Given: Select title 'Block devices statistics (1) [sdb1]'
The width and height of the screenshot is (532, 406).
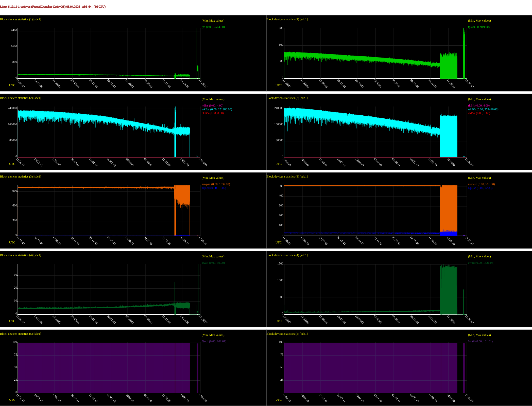Looking at the screenshot, I should pos(287,19).
